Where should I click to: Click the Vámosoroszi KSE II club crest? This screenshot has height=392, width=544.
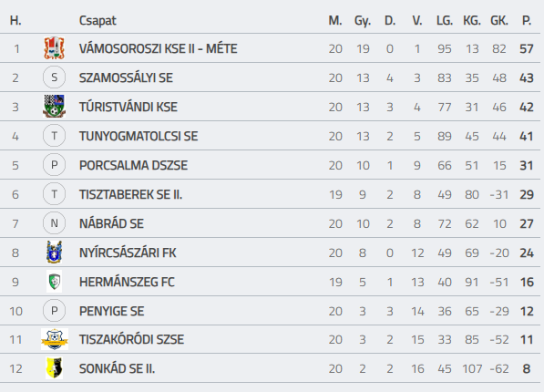[x=54, y=48]
